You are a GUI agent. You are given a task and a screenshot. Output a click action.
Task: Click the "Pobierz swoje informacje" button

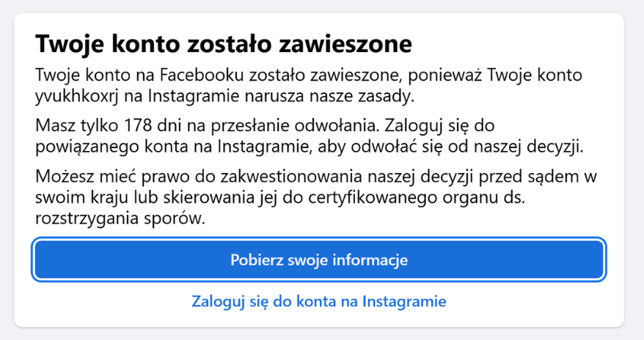tap(319, 260)
